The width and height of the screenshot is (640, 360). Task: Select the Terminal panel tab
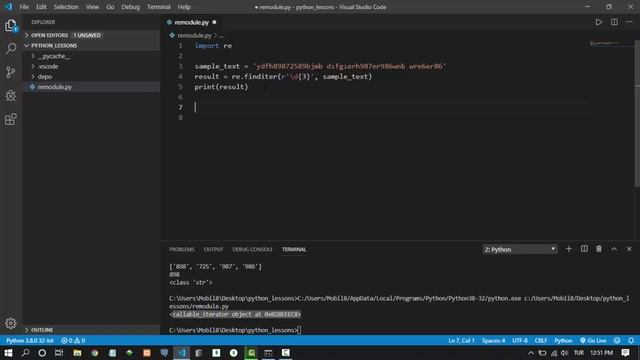(293, 249)
